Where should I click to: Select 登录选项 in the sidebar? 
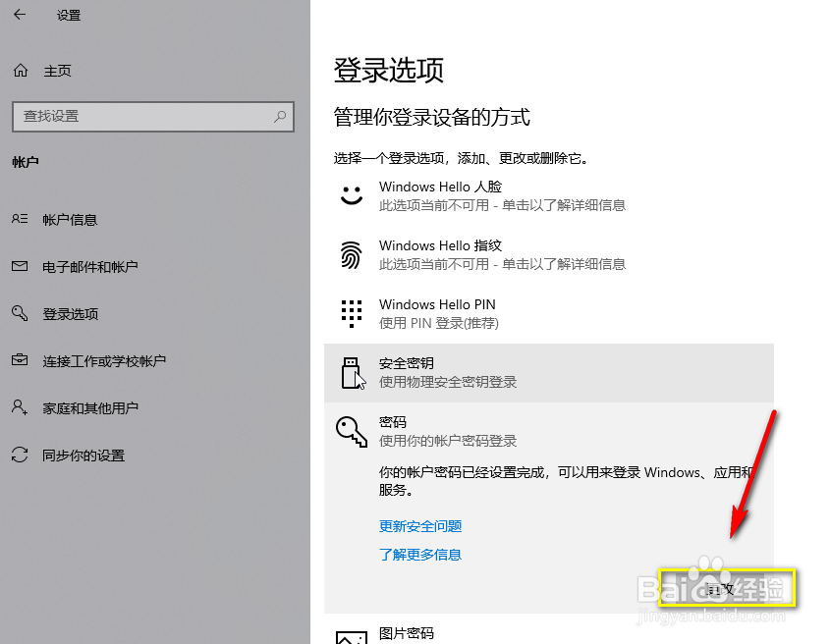click(x=71, y=314)
